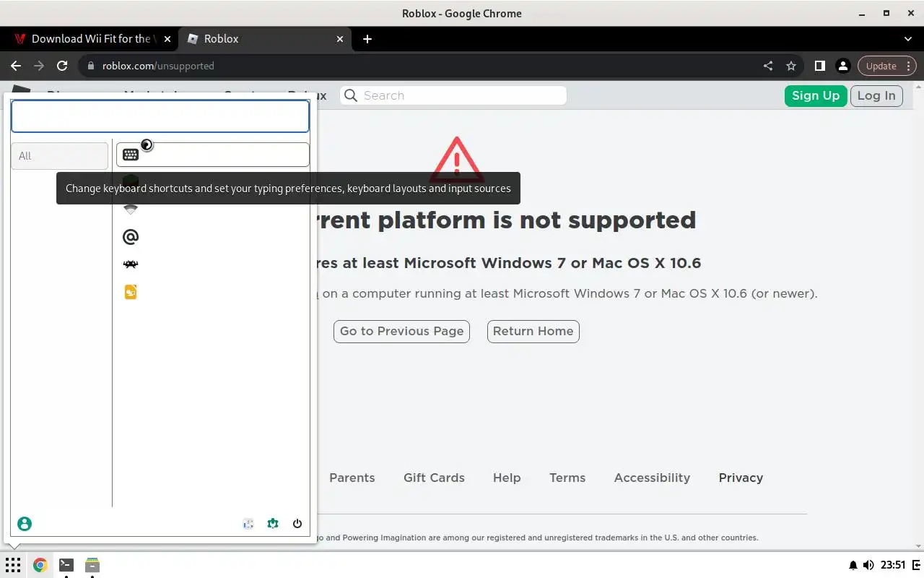Click the Return Home button
The width and height of the screenshot is (924, 578).
[x=533, y=331]
